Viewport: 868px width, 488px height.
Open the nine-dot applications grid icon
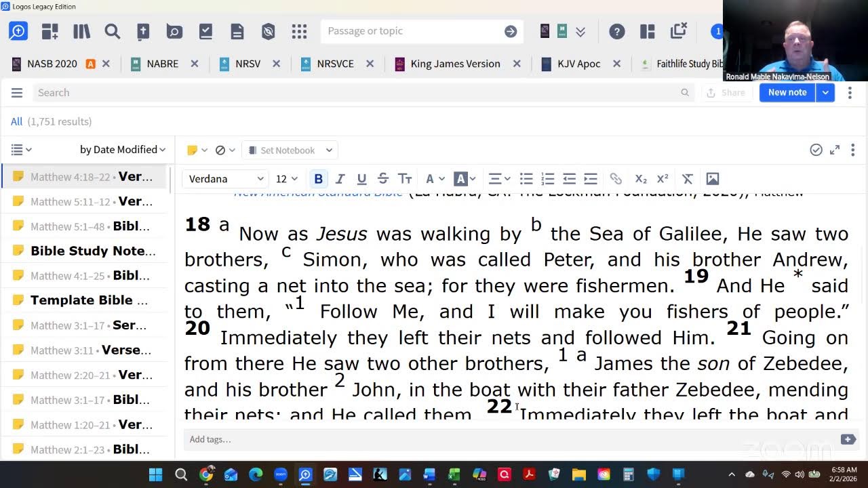click(299, 31)
